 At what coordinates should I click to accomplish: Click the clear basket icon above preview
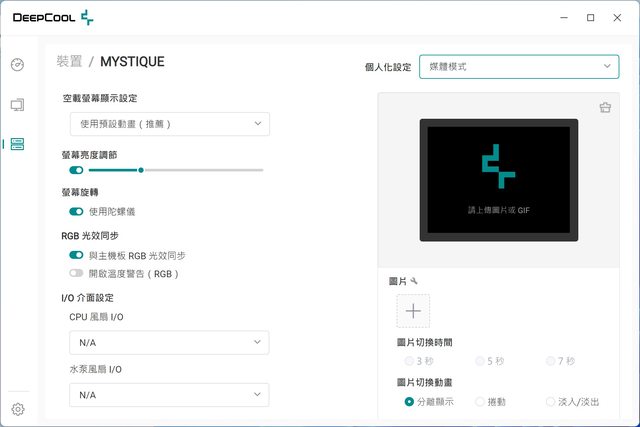click(x=605, y=108)
